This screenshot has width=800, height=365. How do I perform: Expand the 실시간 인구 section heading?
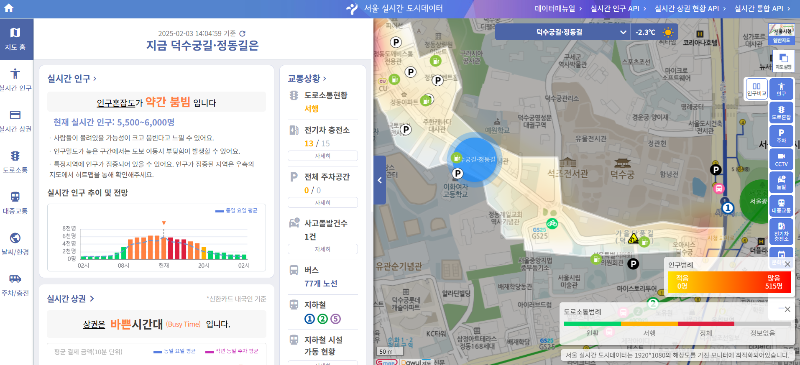point(72,79)
